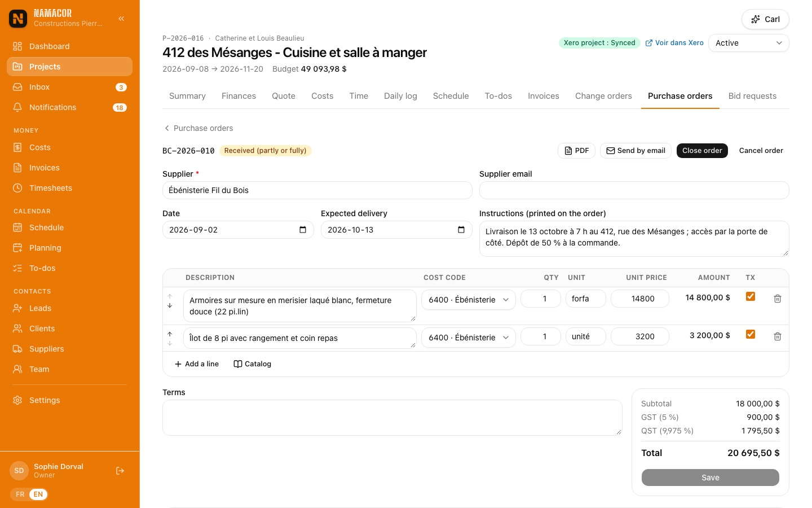The height and width of the screenshot is (508, 812).
Task: Click Cancel order
Action: coord(761,151)
